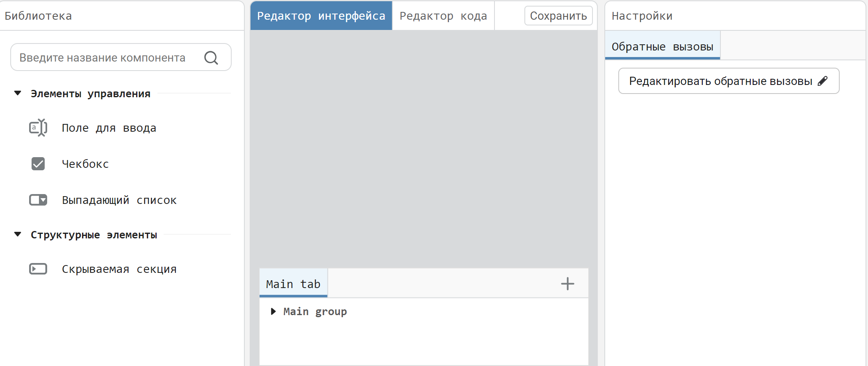868x366 pixels.
Task: Open the Обратные вызовы tab
Action: [x=662, y=46]
